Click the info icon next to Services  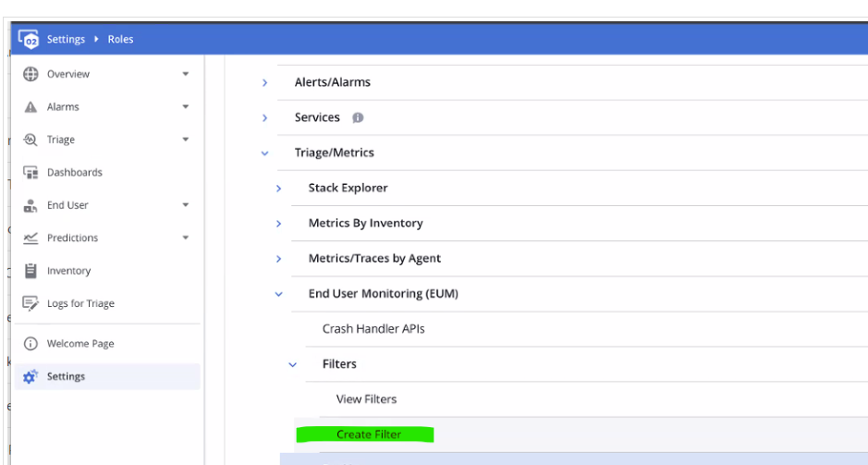(x=358, y=117)
